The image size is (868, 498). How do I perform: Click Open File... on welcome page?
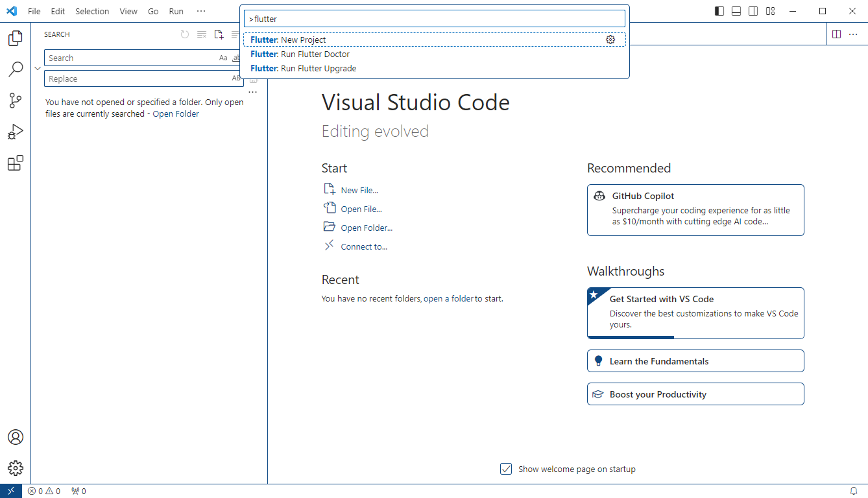(353, 209)
